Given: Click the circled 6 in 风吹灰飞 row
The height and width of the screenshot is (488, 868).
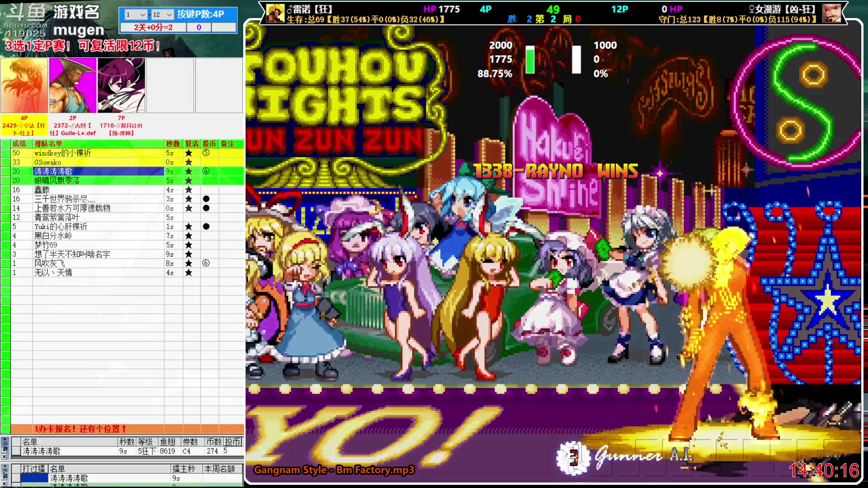Looking at the screenshot, I should pos(206,263).
